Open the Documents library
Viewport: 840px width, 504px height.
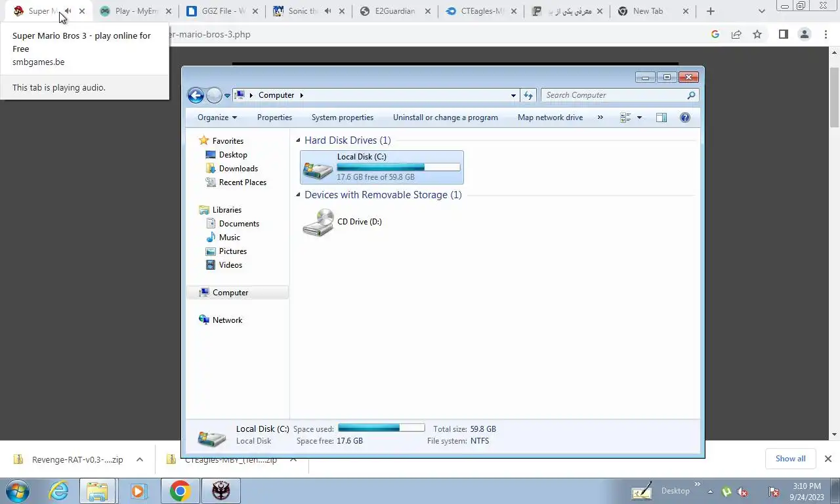click(239, 224)
